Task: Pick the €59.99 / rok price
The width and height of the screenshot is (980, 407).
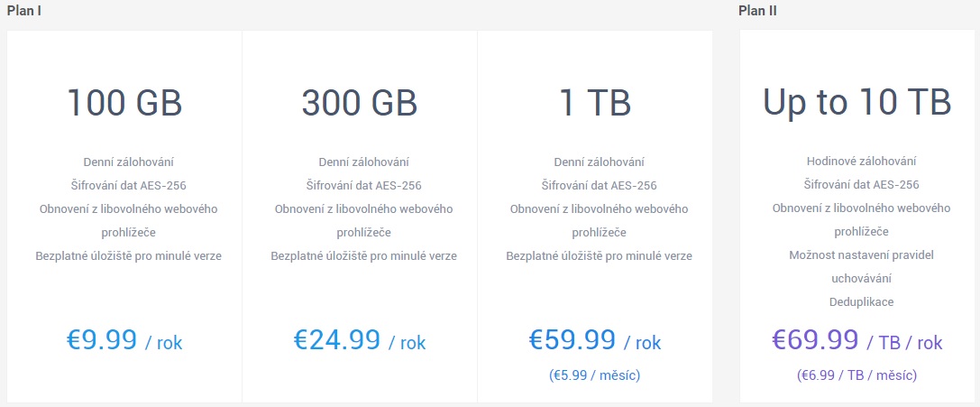Action: [x=594, y=340]
